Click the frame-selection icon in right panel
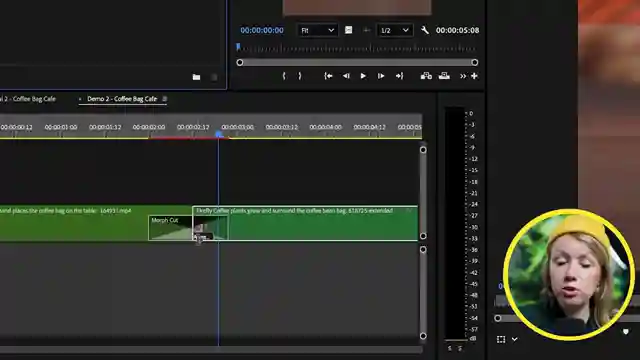 tap(501, 339)
